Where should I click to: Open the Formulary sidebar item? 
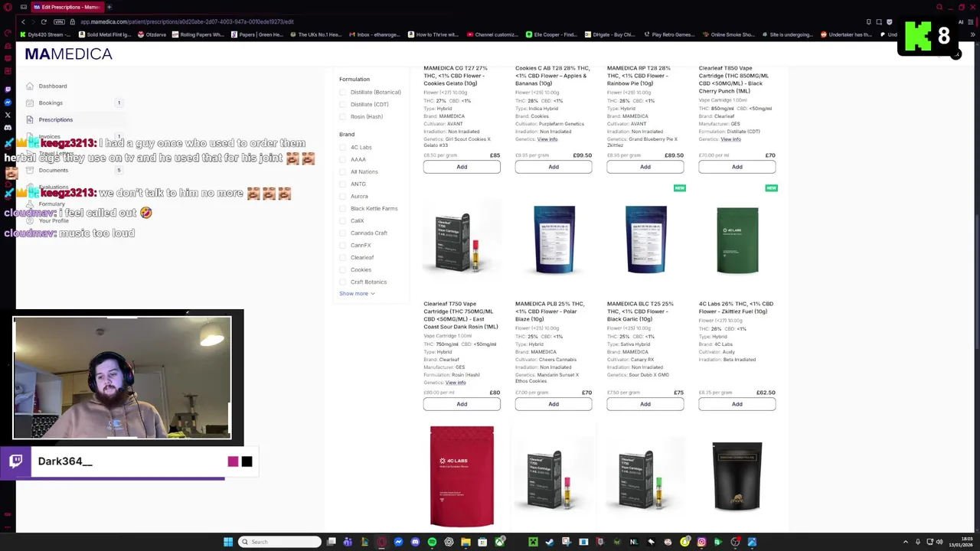[x=52, y=204]
